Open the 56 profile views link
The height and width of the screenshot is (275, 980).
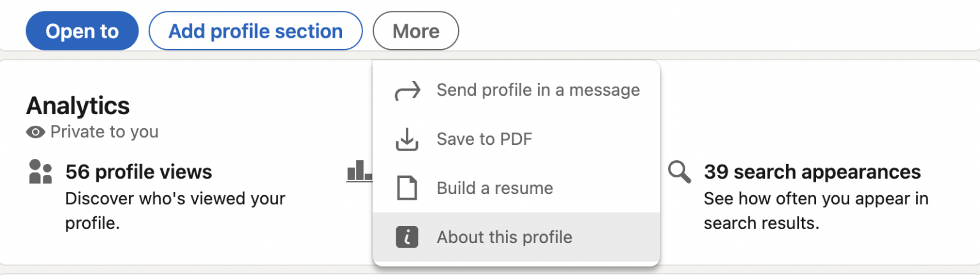click(138, 172)
